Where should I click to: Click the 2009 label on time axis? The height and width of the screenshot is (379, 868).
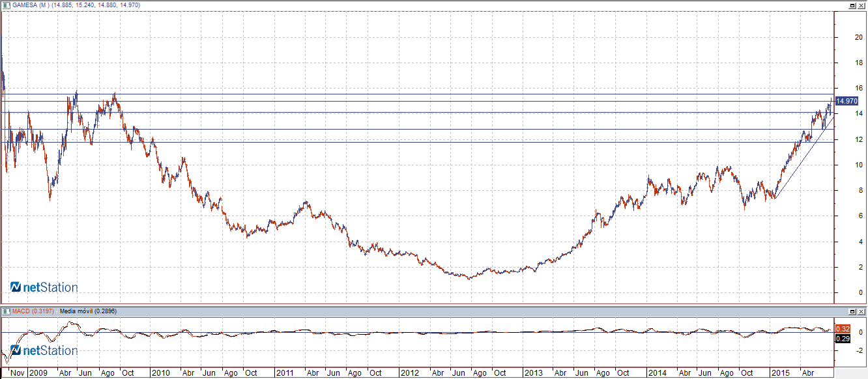click(38, 373)
